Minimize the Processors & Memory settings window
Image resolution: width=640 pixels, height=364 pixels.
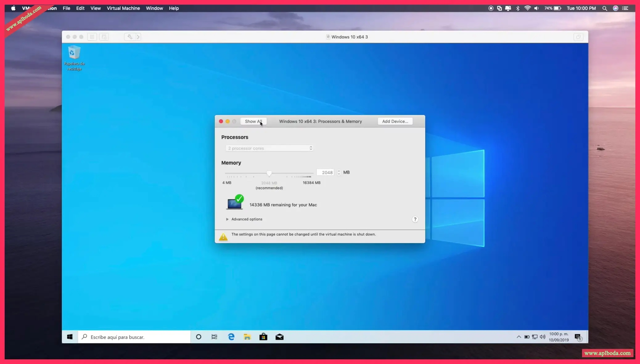pos(228,121)
